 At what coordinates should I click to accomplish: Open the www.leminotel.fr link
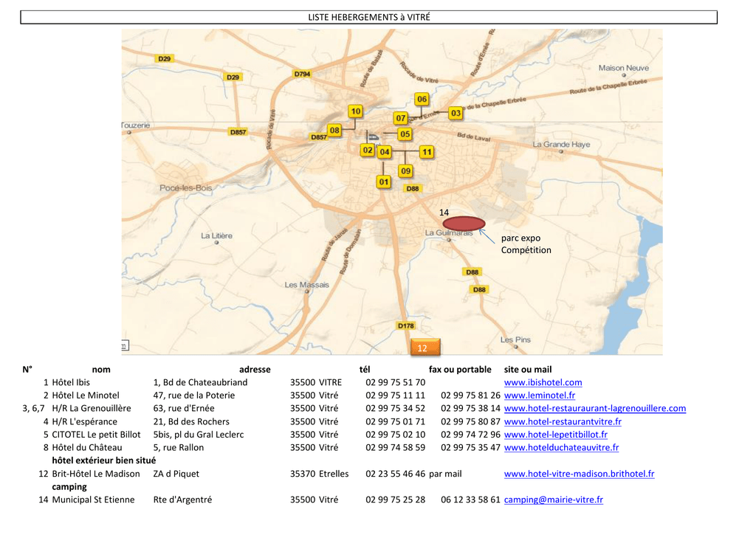tap(539, 396)
